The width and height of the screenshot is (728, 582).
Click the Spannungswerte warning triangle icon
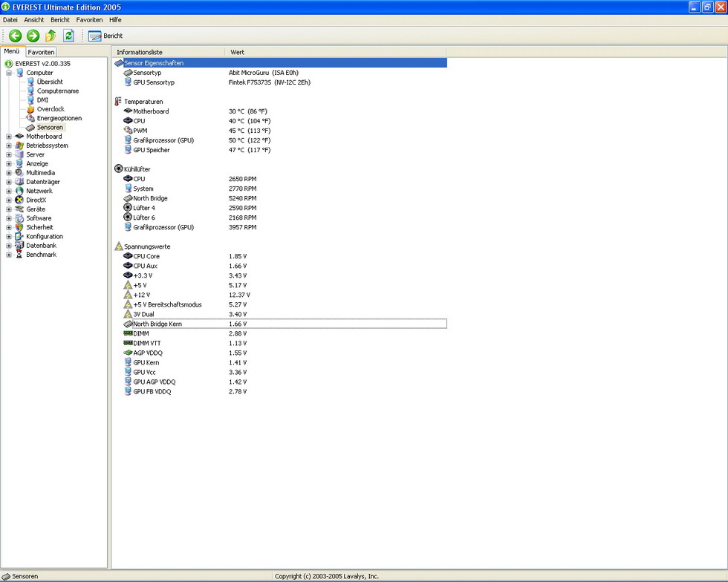tap(118, 246)
